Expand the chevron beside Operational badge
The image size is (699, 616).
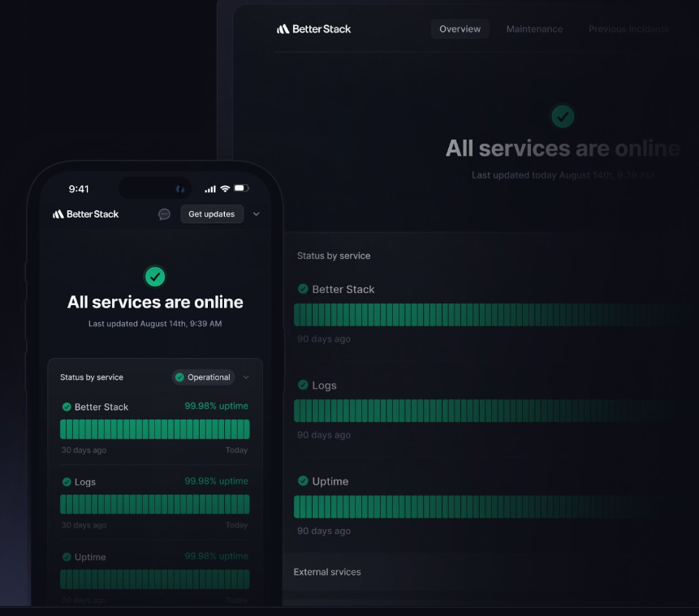(246, 377)
